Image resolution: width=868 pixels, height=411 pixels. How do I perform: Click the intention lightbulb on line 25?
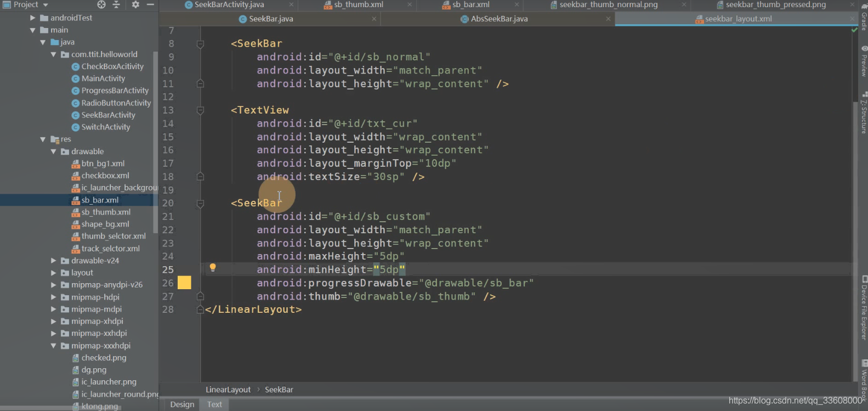coord(213,268)
